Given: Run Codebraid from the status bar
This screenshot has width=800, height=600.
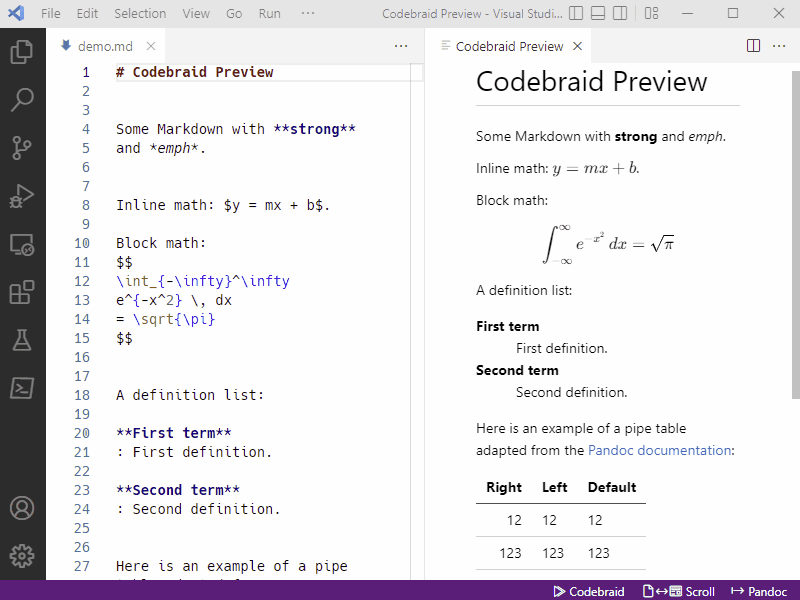Looking at the screenshot, I should (x=589, y=591).
